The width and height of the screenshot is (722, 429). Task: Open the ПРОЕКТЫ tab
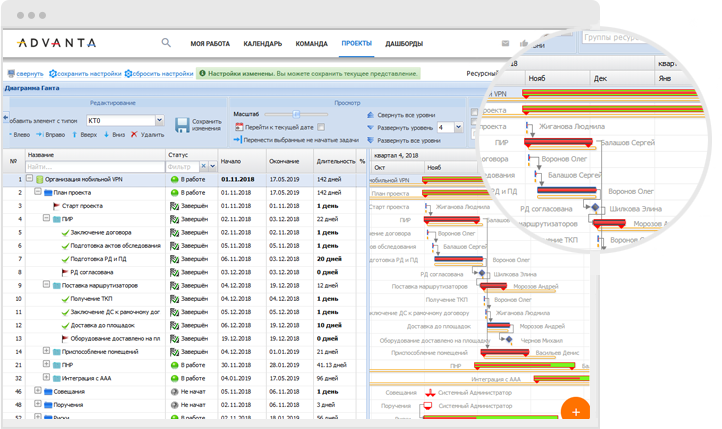click(356, 43)
